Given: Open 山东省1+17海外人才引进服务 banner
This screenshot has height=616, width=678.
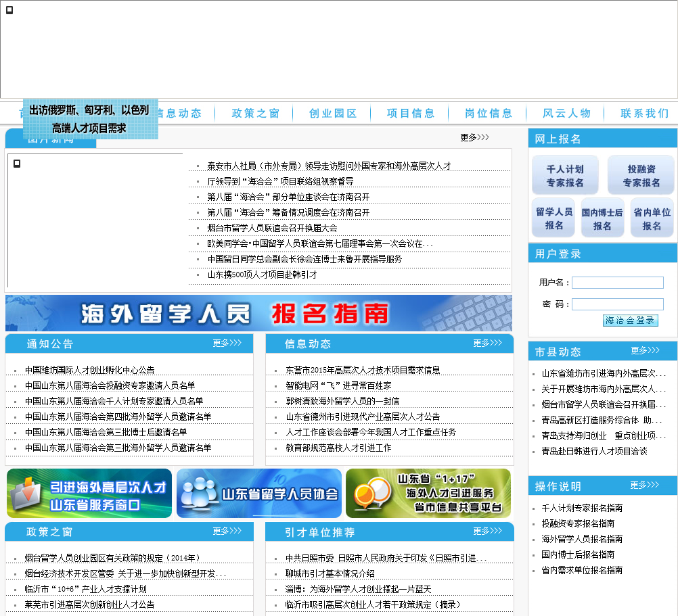Looking at the screenshot, I should tap(428, 494).
